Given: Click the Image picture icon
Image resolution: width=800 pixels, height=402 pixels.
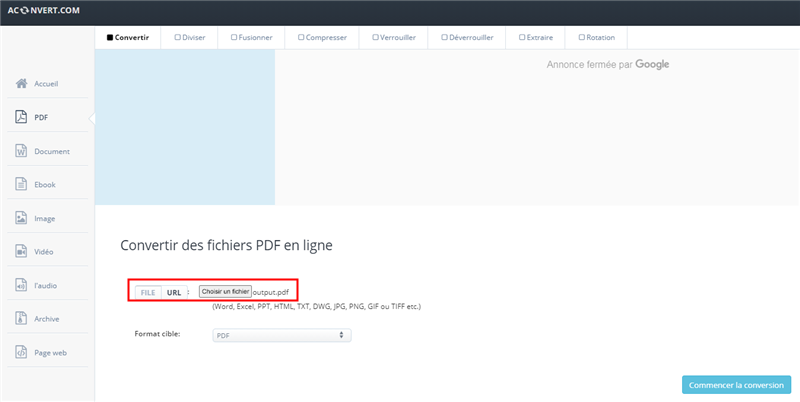Looking at the screenshot, I should (21, 218).
